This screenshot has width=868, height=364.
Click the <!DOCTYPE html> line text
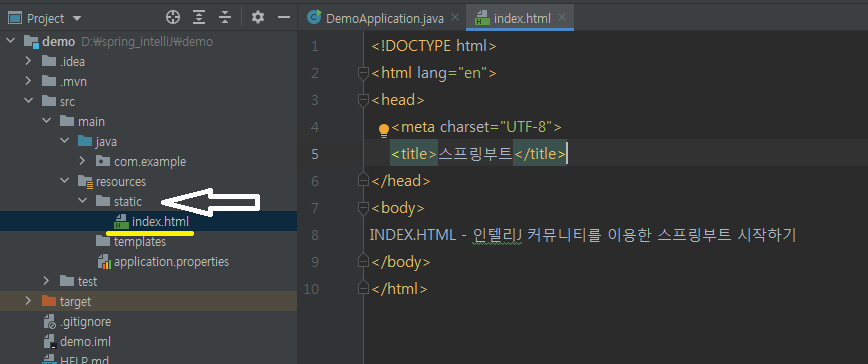click(x=434, y=46)
